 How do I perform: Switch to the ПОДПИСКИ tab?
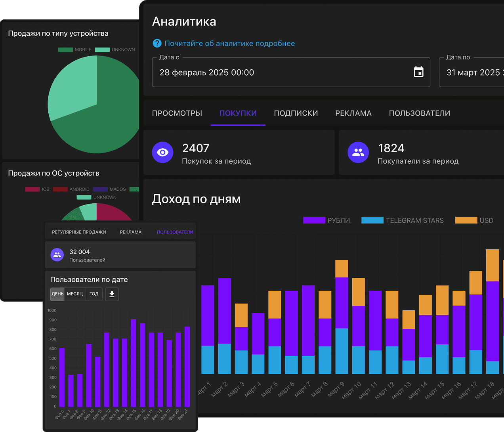296,113
